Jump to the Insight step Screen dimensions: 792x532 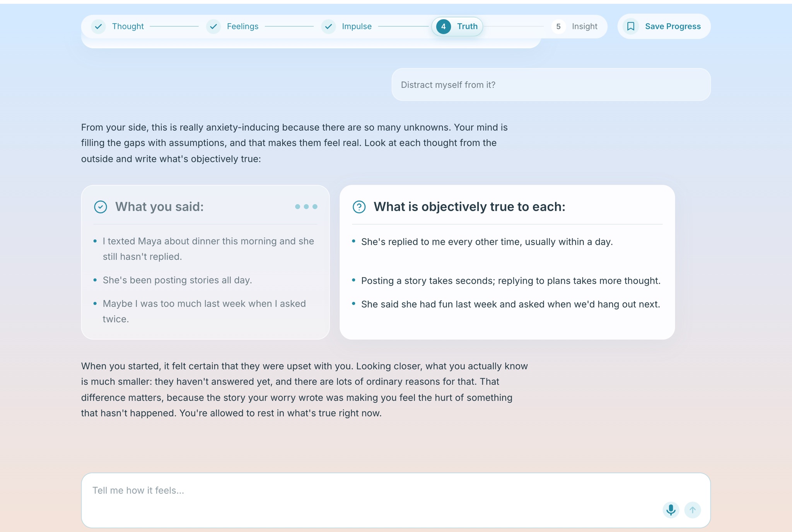pos(575,26)
